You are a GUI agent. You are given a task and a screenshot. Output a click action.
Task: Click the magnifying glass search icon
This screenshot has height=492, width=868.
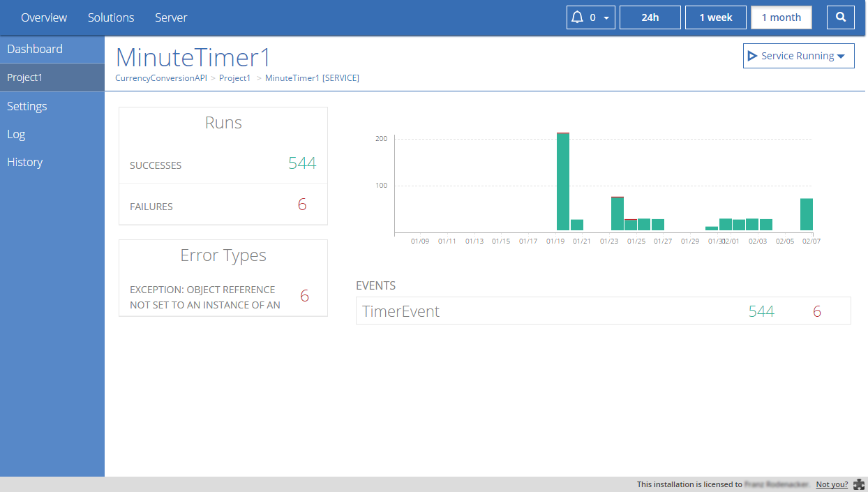coord(841,17)
